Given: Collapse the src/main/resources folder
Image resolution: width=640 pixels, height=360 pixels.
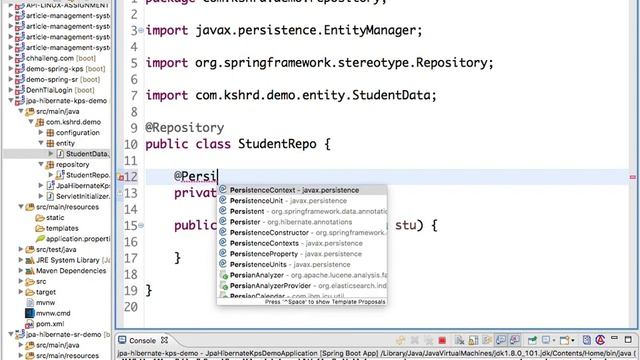Looking at the screenshot, I should (x=21, y=207).
